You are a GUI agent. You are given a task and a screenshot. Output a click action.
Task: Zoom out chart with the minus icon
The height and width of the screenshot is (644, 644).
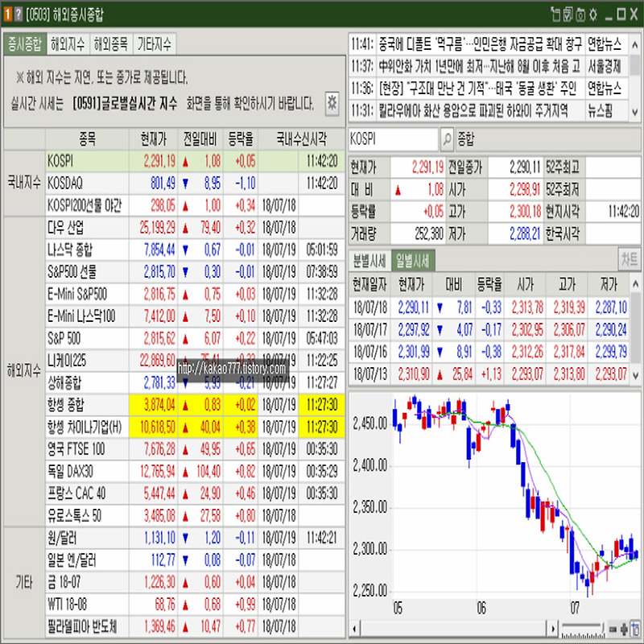click(614, 628)
